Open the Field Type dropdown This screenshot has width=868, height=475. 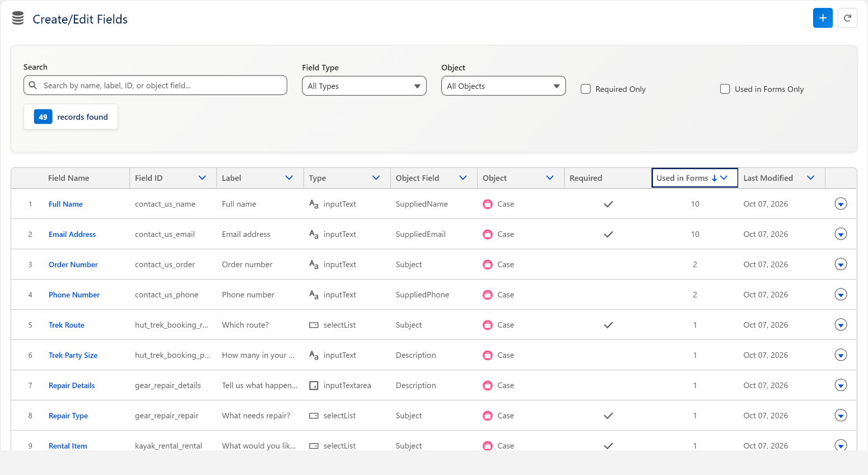point(364,86)
